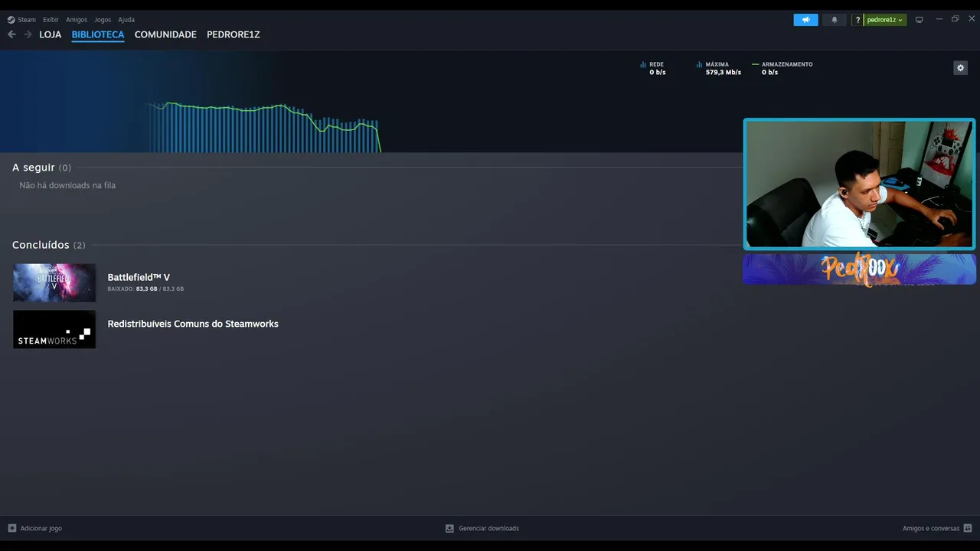Switch to the LOJA tab
This screenshot has height=551, width=980.
pyautogui.click(x=51, y=34)
